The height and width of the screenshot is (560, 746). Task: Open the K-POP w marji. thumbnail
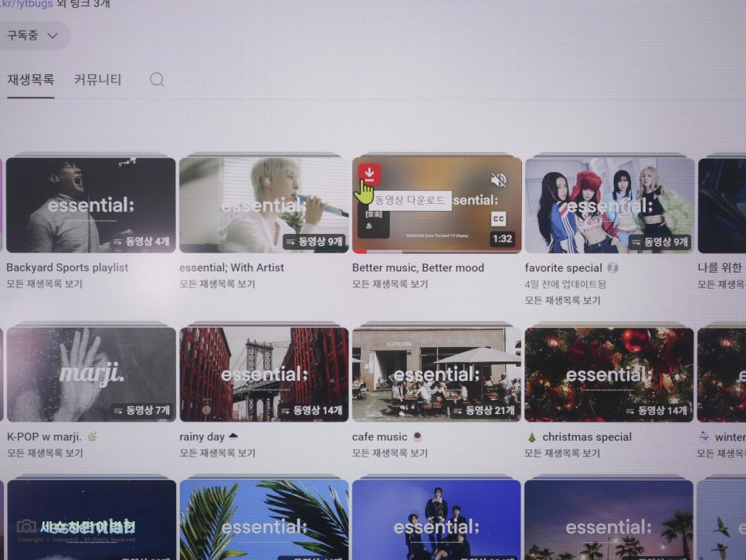tap(91, 375)
